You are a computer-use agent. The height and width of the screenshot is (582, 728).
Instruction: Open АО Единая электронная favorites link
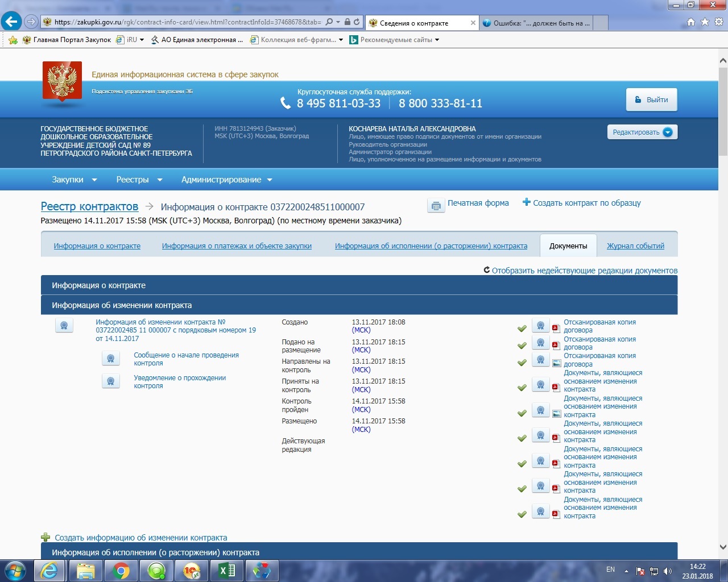(197, 40)
